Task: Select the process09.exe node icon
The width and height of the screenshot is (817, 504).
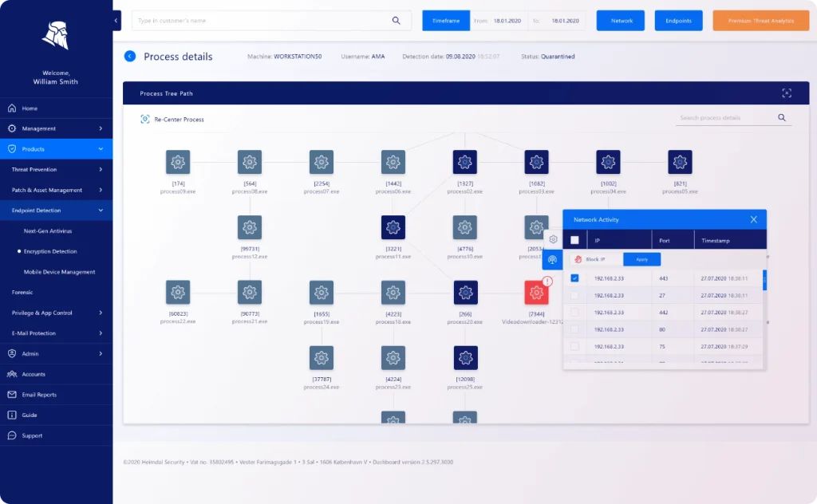Action: 178,162
